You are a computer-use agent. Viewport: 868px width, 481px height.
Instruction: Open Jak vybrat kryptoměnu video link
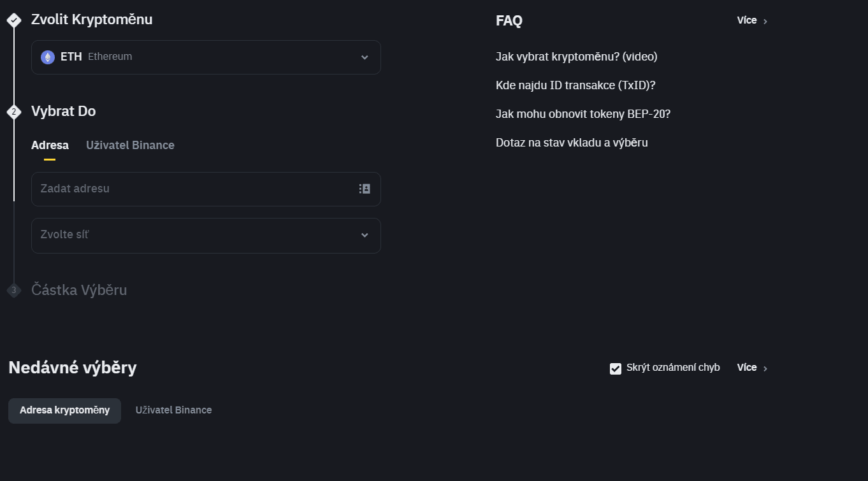coord(576,57)
